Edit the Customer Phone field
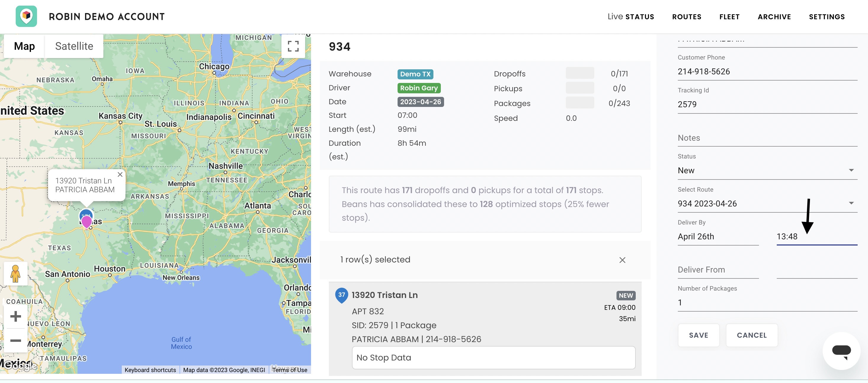The height and width of the screenshot is (383, 868). (x=767, y=71)
